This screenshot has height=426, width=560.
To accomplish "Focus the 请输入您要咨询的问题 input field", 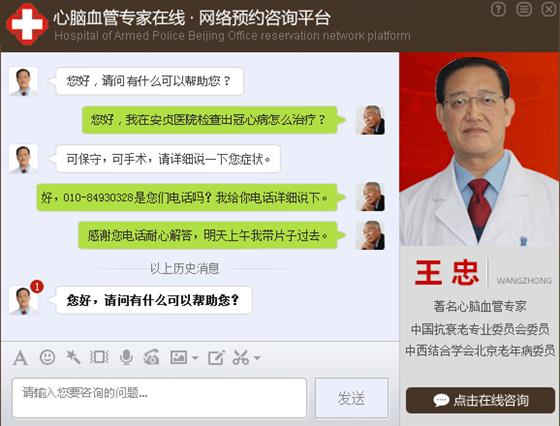I will (x=159, y=398).
